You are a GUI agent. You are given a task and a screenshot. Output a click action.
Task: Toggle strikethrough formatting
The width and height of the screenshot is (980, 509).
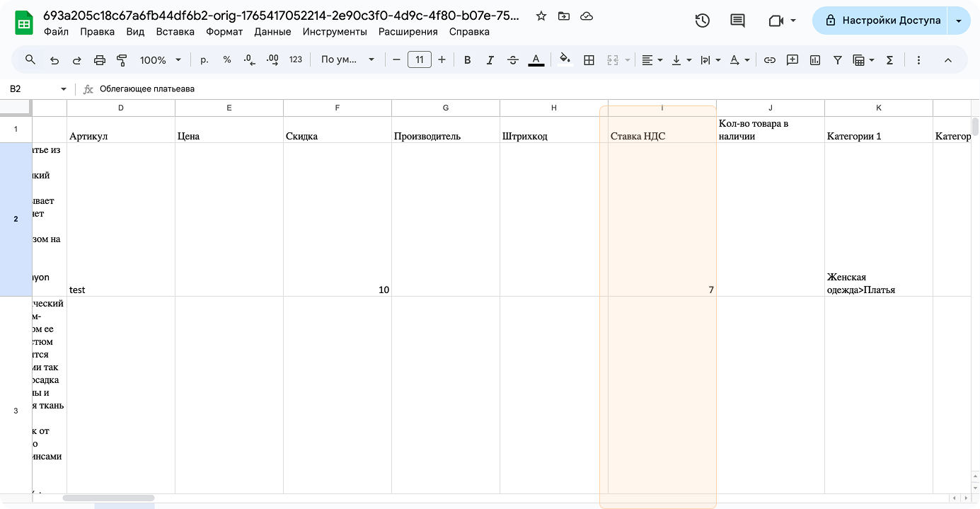[513, 60]
